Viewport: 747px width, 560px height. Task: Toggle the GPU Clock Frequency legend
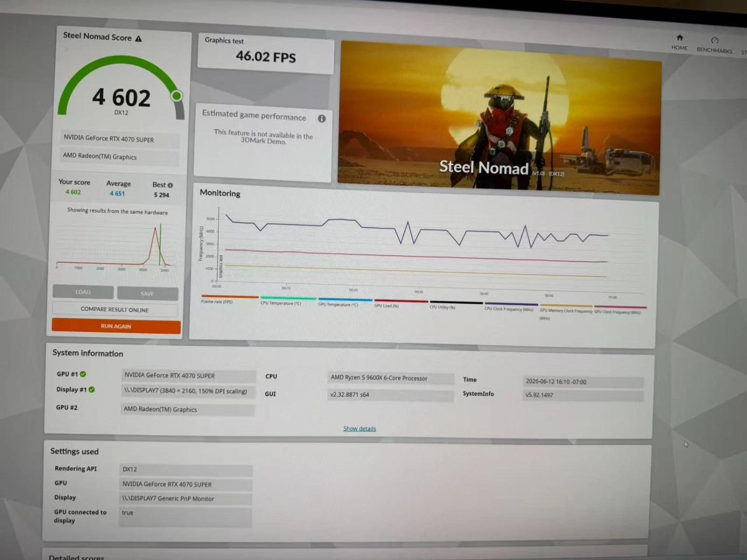pos(620,310)
